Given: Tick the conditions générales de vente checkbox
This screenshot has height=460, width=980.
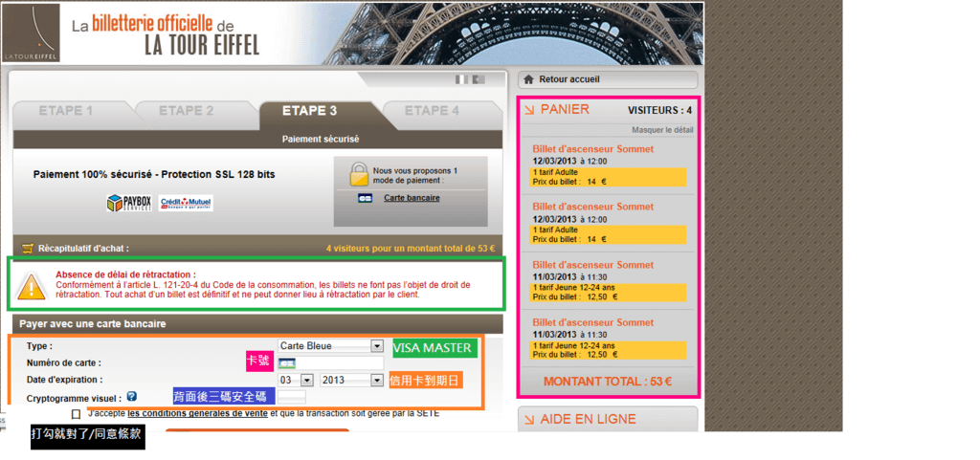Looking at the screenshot, I should point(77,414).
